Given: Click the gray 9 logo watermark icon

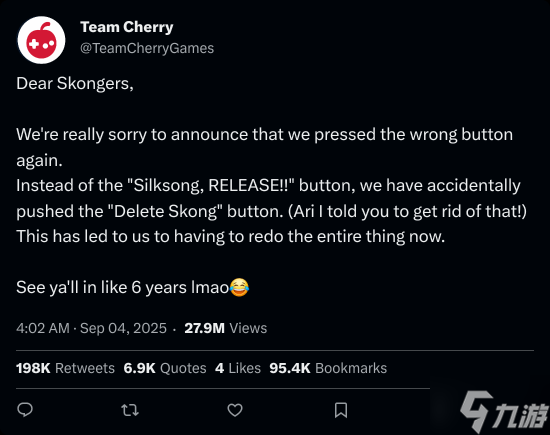Looking at the screenshot, I should [x=476, y=411].
